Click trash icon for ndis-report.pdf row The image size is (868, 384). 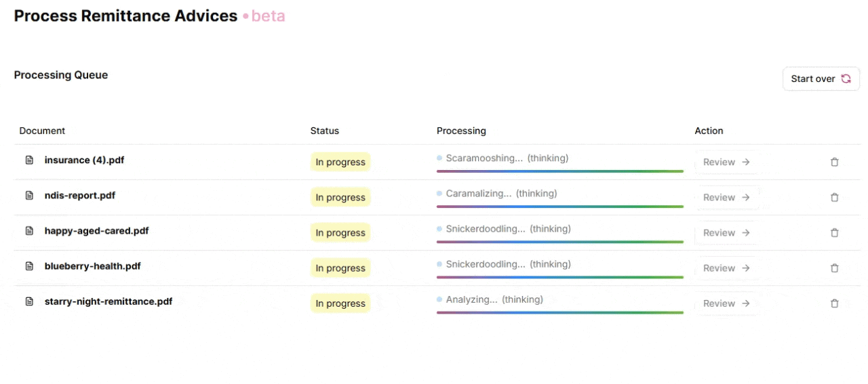[834, 197]
